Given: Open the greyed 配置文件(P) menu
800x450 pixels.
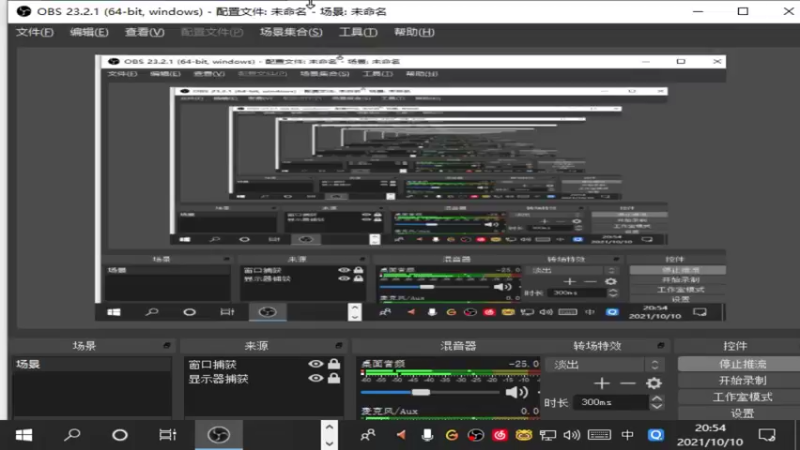Looking at the screenshot, I should pos(212,32).
